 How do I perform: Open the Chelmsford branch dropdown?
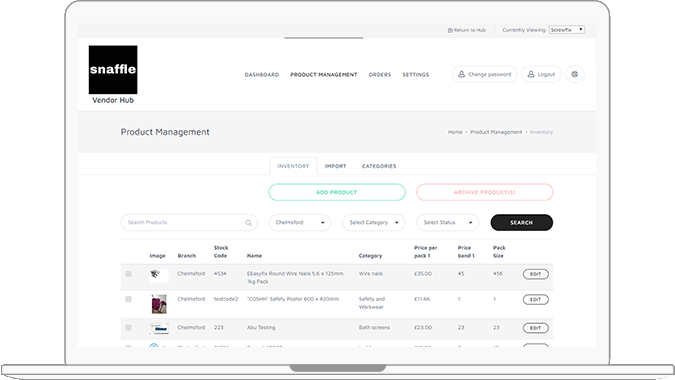coord(300,222)
